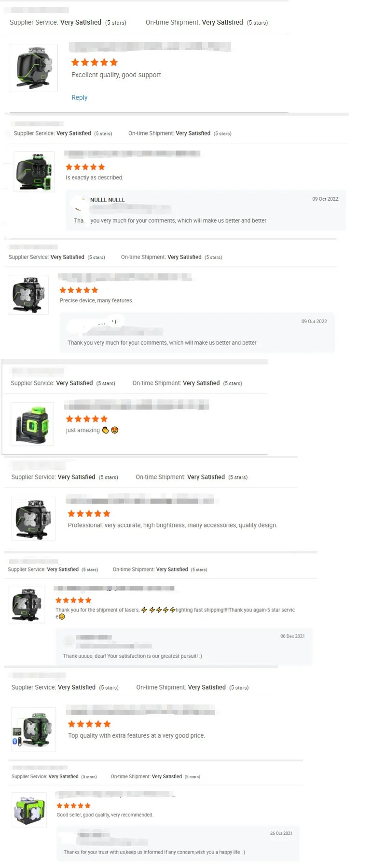Click the 'NULLL NULLL' supplier reply name
This screenshot has width=386, height=868.
pyautogui.click(x=108, y=200)
